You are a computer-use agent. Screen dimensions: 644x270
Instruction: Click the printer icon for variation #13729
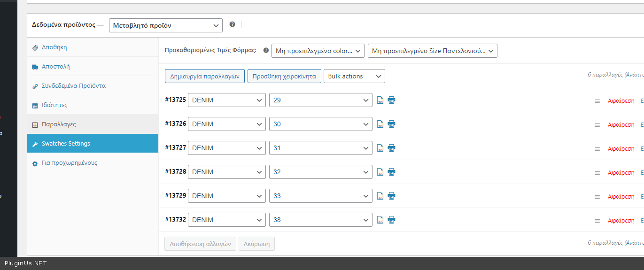click(x=391, y=196)
